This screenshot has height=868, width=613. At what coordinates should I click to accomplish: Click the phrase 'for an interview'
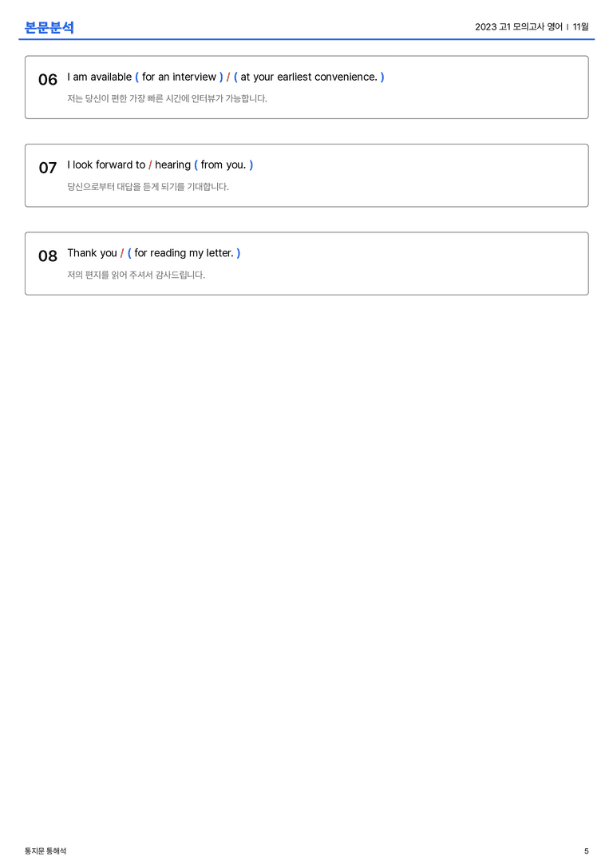coord(180,77)
